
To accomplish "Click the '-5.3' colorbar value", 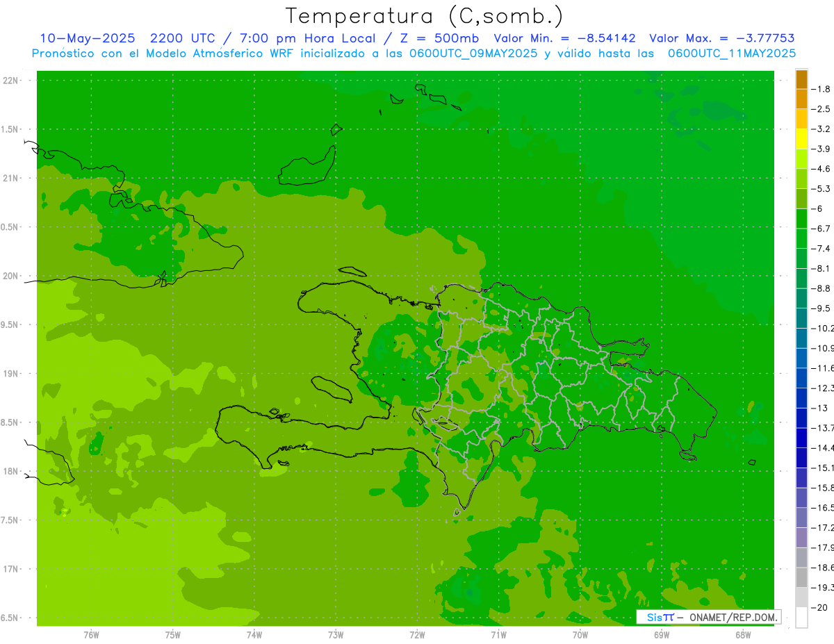I will coord(821,188).
